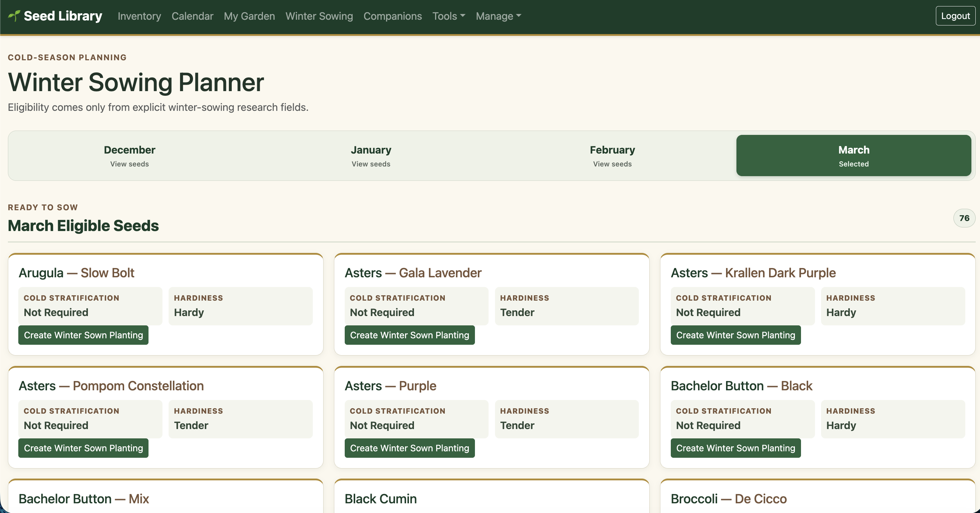Viewport: 980px width, 513px height.
Task: Create Winter Sown Planting for Asters Purple
Action: 409,448
